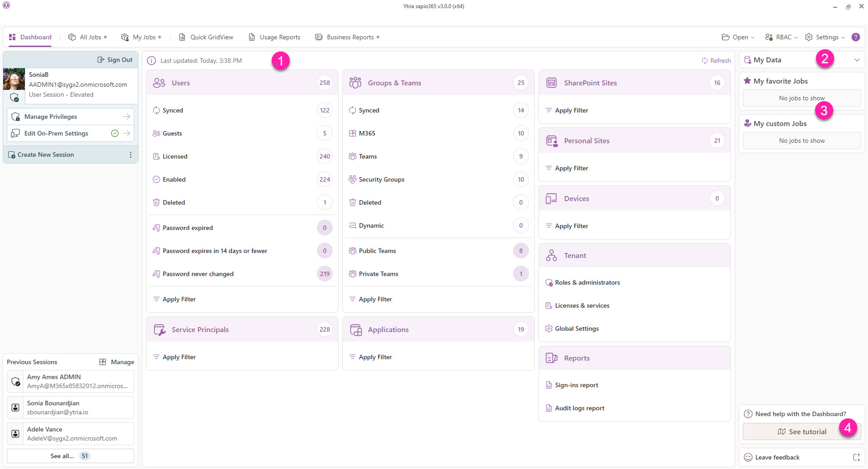Open Global Settings
The height and width of the screenshot is (469, 868).
(572, 328)
